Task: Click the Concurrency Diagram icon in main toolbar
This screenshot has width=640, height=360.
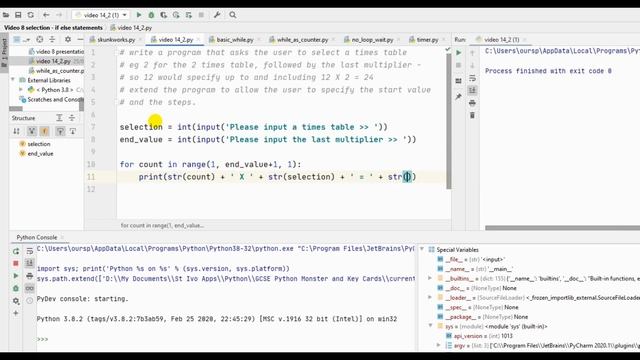Action: (189, 15)
